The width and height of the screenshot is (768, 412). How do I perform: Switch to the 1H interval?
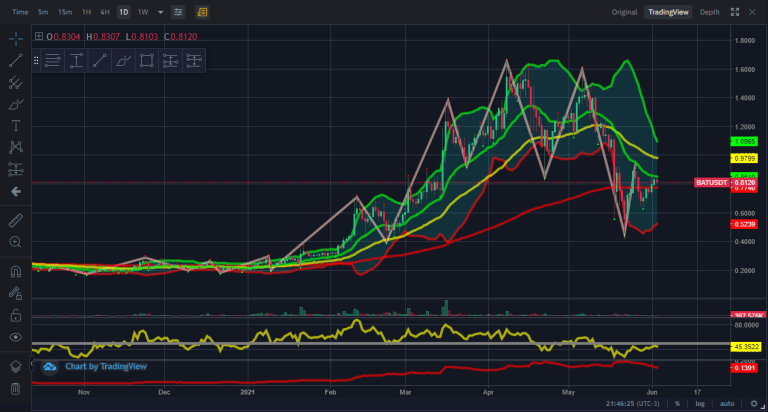click(x=87, y=12)
